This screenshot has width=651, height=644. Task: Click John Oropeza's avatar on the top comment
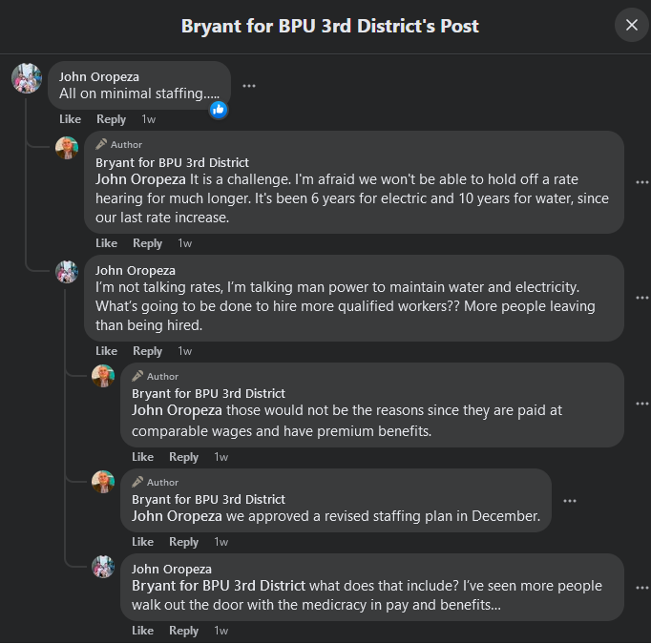[27, 78]
